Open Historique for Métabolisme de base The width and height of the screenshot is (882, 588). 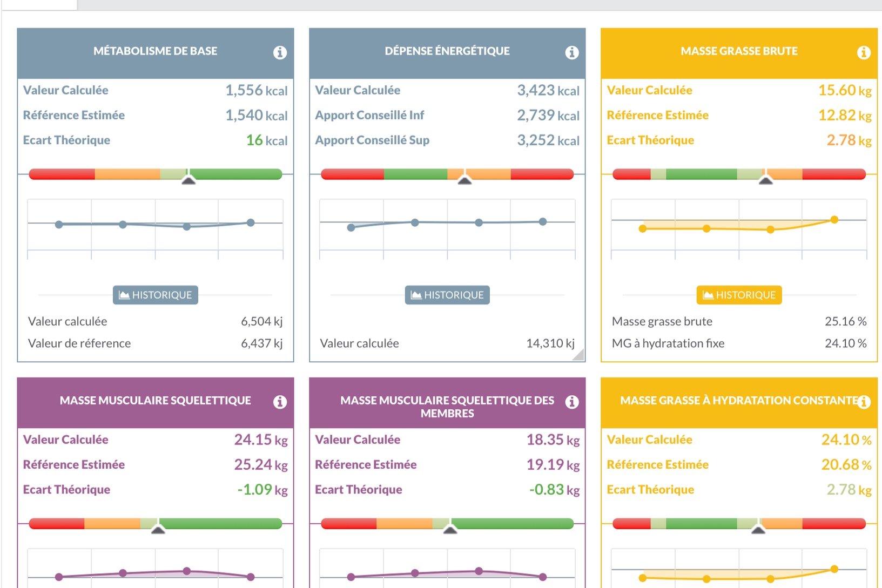(156, 295)
